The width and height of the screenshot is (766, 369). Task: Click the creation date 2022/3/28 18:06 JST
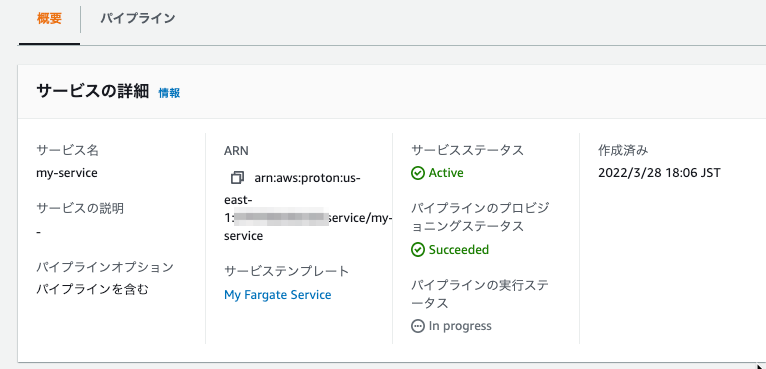[x=659, y=173]
